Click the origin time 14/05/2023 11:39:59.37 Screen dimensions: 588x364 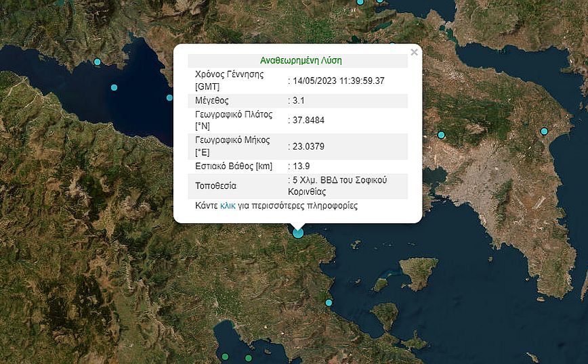339,81
